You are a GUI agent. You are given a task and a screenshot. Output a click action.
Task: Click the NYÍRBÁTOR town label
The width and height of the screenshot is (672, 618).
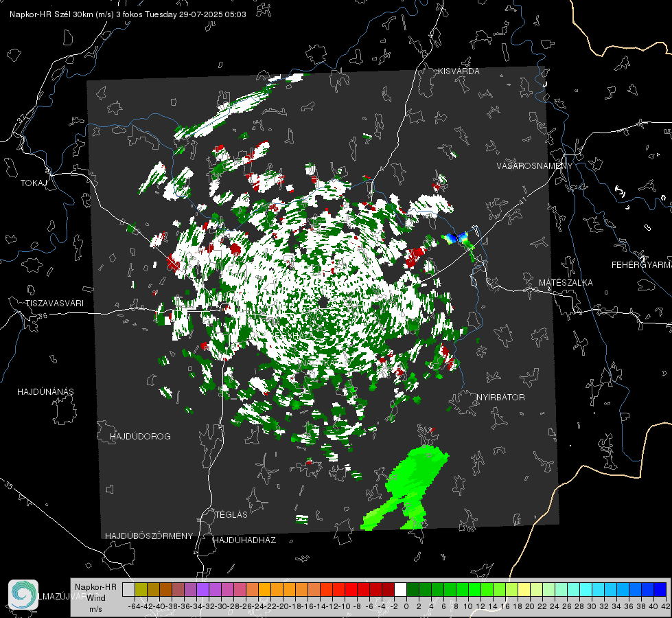(500, 398)
